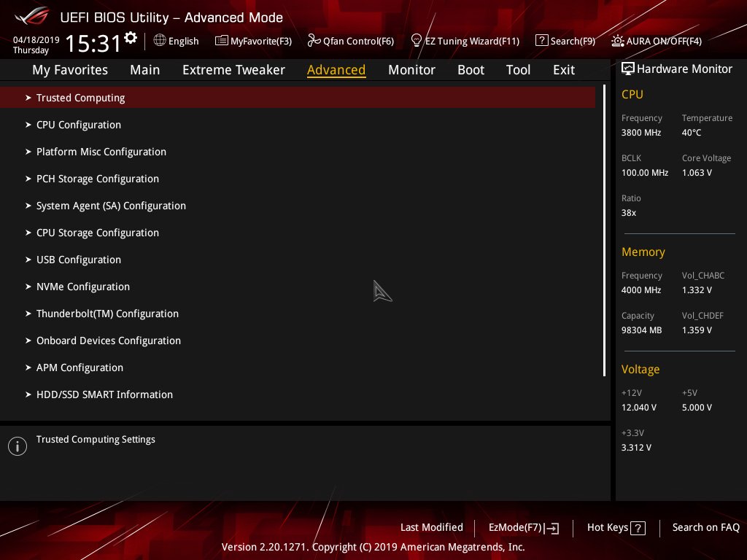Image resolution: width=747 pixels, height=560 pixels.
Task: Expand the Platform Misc Configuration arrow
Action: pos(28,152)
